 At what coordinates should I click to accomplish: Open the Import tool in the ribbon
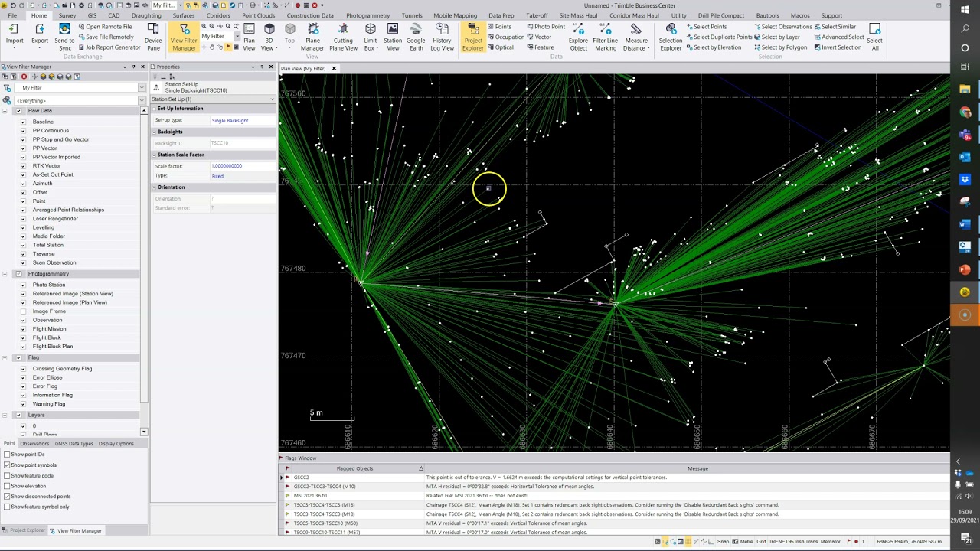click(x=14, y=35)
